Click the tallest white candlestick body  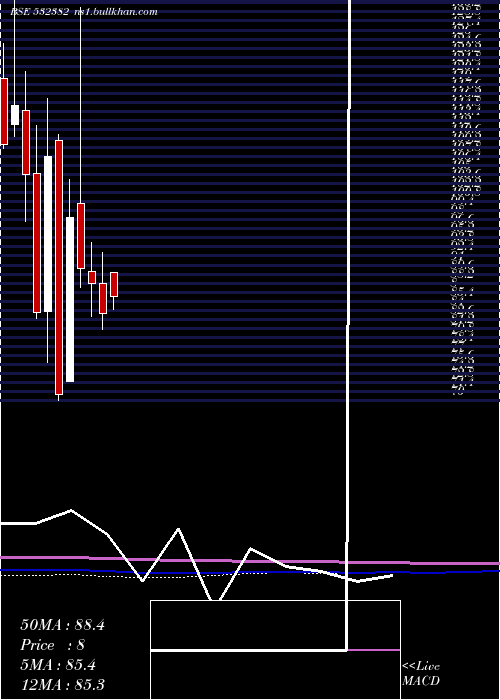(70, 300)
